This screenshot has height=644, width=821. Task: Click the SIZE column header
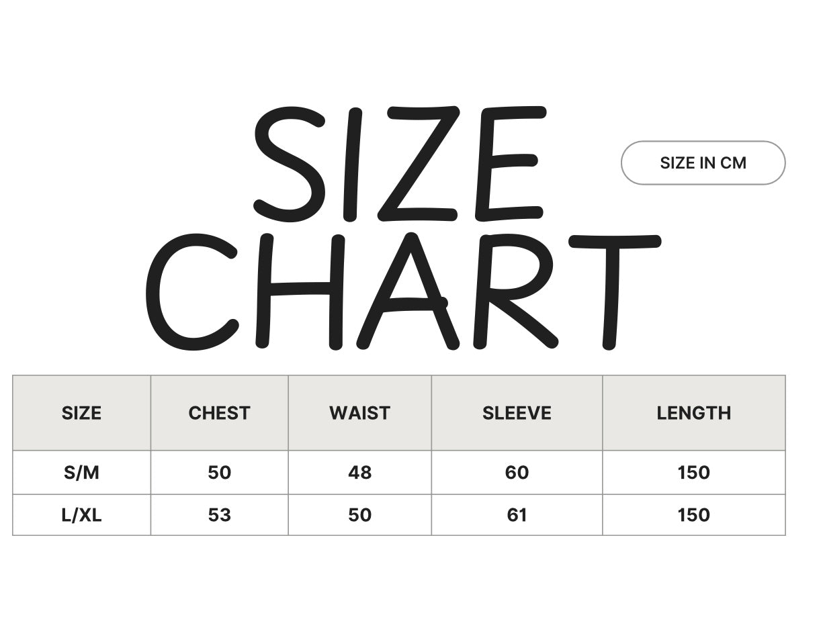(x=81, y=413)
